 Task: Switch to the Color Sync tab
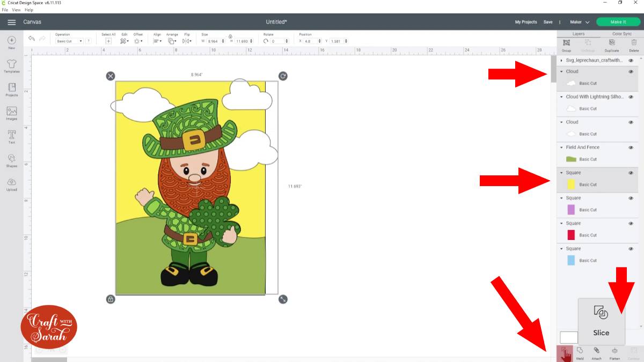pyautogui.click(x=621, y=34)
